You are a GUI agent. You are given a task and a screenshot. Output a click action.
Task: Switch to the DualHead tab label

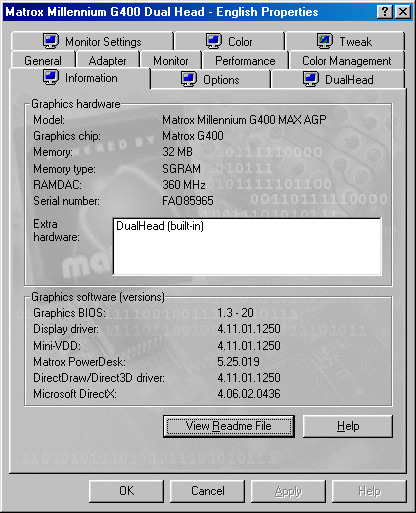pyautogui.click(x=349, y=80)
